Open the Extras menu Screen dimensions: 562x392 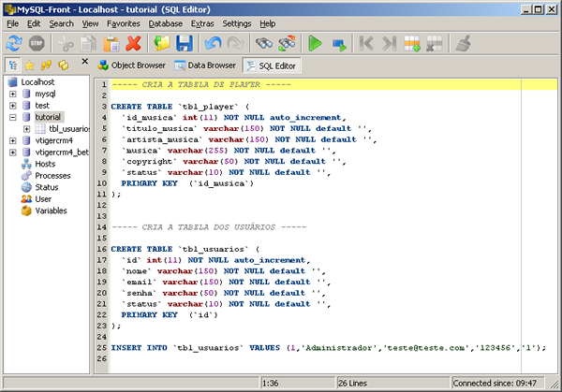tap(202, 23)
